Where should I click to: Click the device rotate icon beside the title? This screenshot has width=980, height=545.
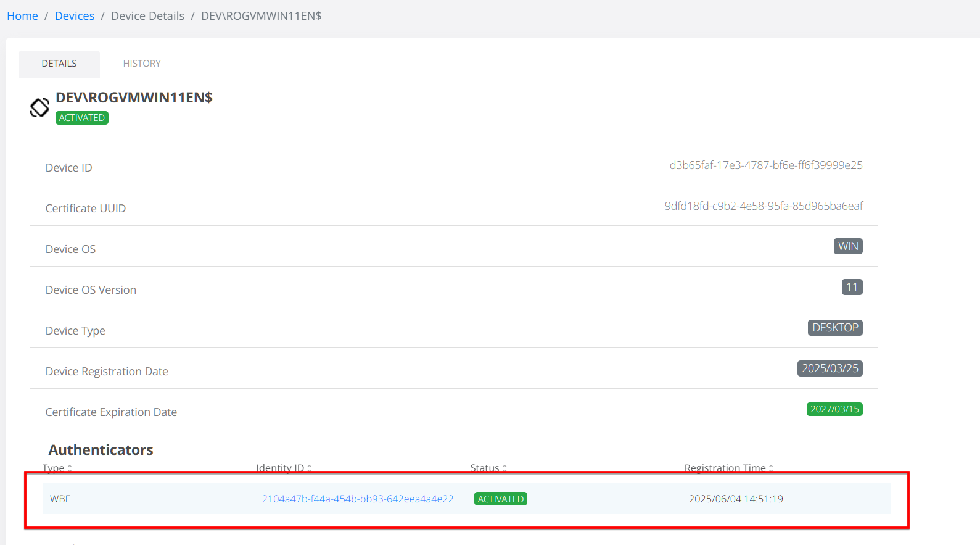coord(39,107)
